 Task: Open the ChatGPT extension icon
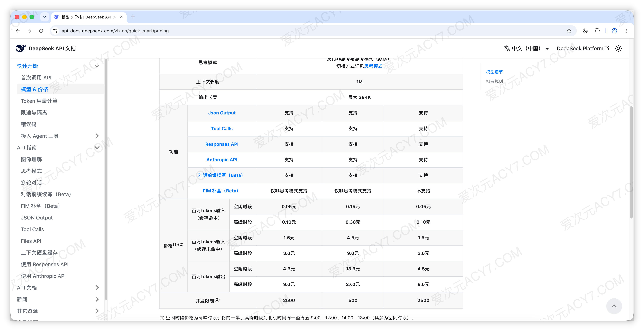(585, 31)
